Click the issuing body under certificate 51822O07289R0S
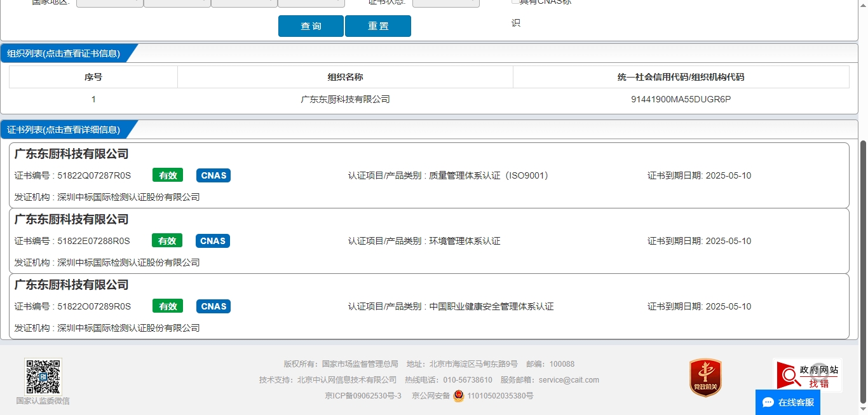The image size is (868, 415). point(128,328)
